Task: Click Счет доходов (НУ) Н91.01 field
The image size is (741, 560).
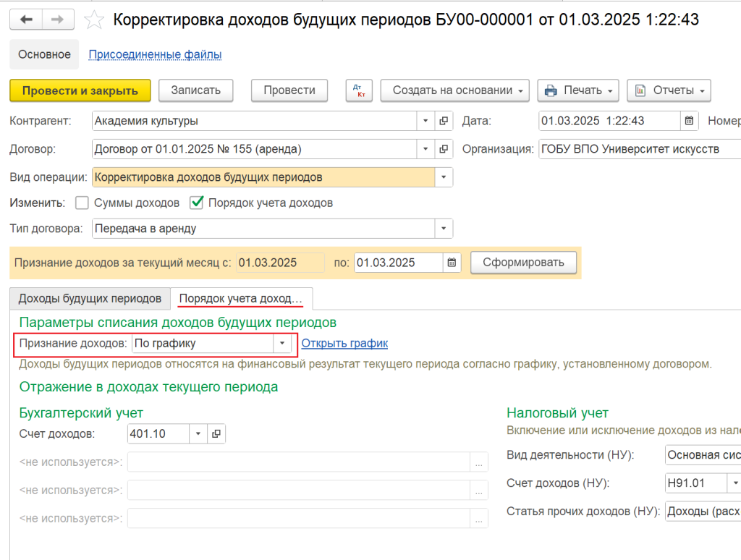Action: click(x=696, y=483)
